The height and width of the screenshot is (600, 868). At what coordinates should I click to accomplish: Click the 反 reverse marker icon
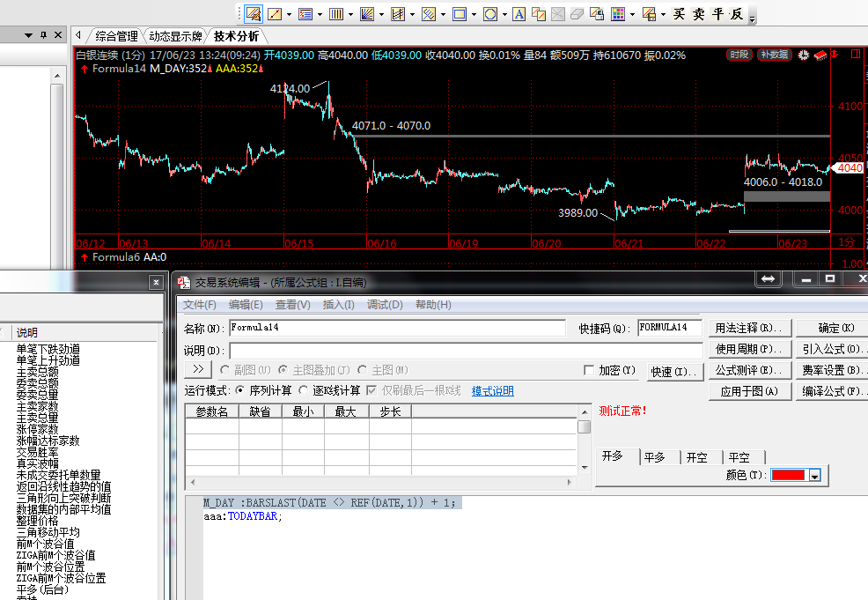point(737,14)
